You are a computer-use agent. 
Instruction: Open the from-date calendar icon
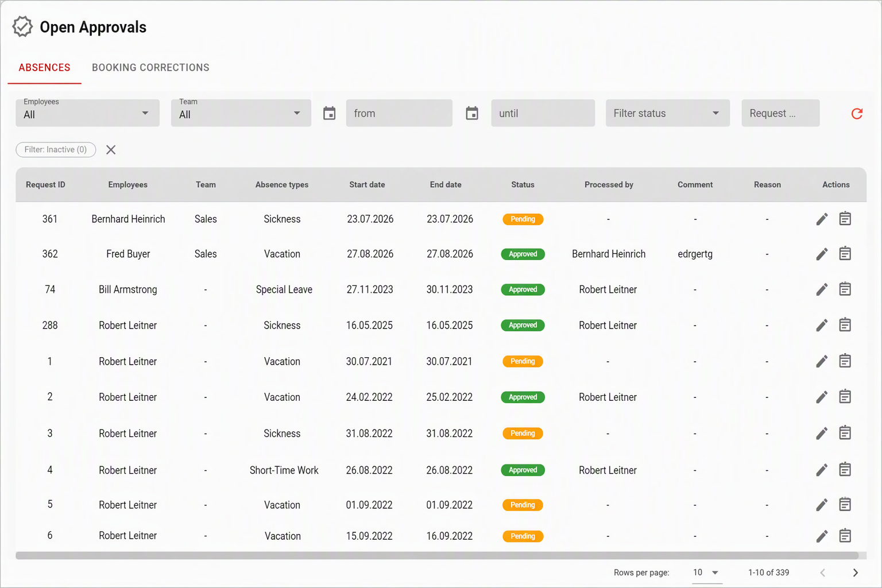click(329, 113)
